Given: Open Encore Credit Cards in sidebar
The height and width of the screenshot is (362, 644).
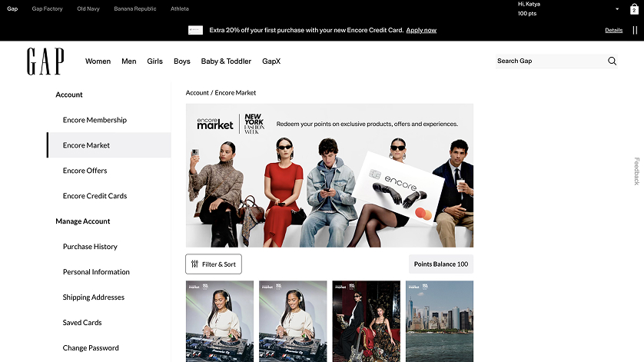Looking at the screenshot, I should (x=95, y=196).
